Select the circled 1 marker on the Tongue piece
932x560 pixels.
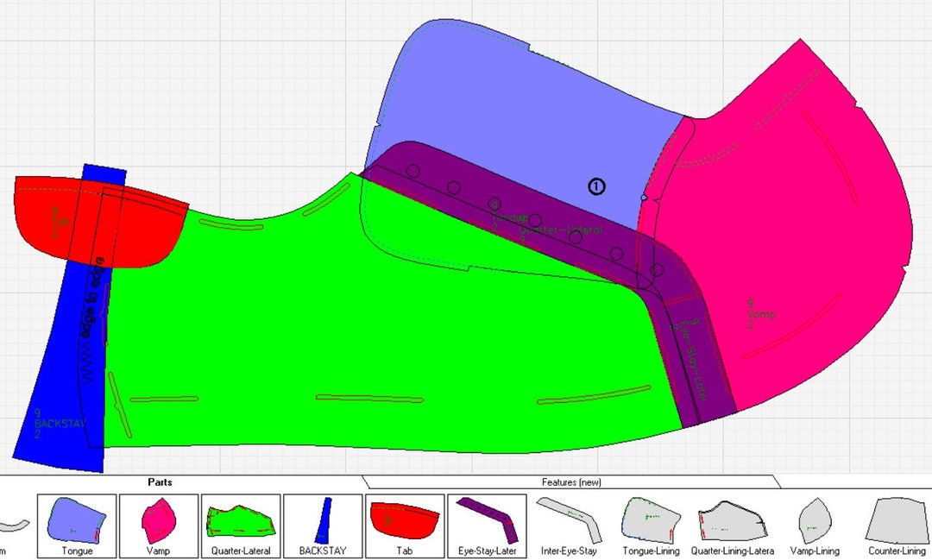(595, 186)
